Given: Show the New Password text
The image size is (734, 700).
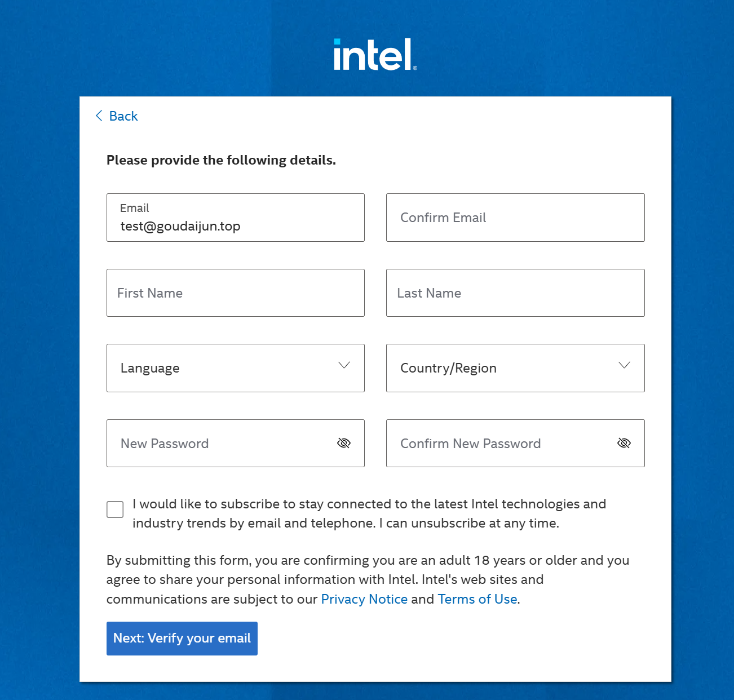Looking at the screenshot, I should click(x=344, y=444).
